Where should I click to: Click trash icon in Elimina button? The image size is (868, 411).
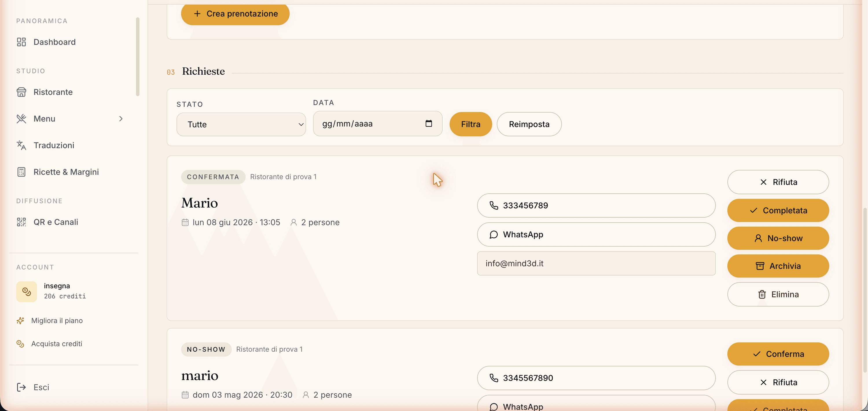(762, 294)
